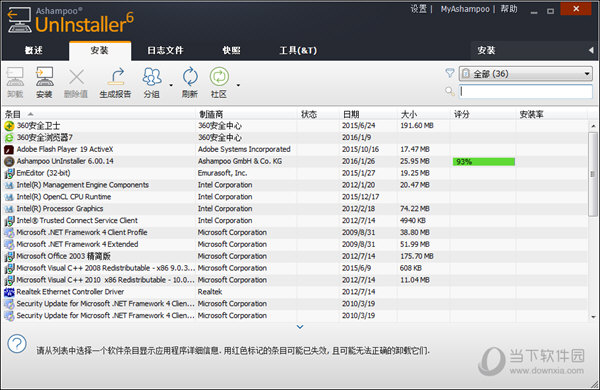Click the 删除值 X toolbar icon
The image size is (600, 390).
point(76,77)
